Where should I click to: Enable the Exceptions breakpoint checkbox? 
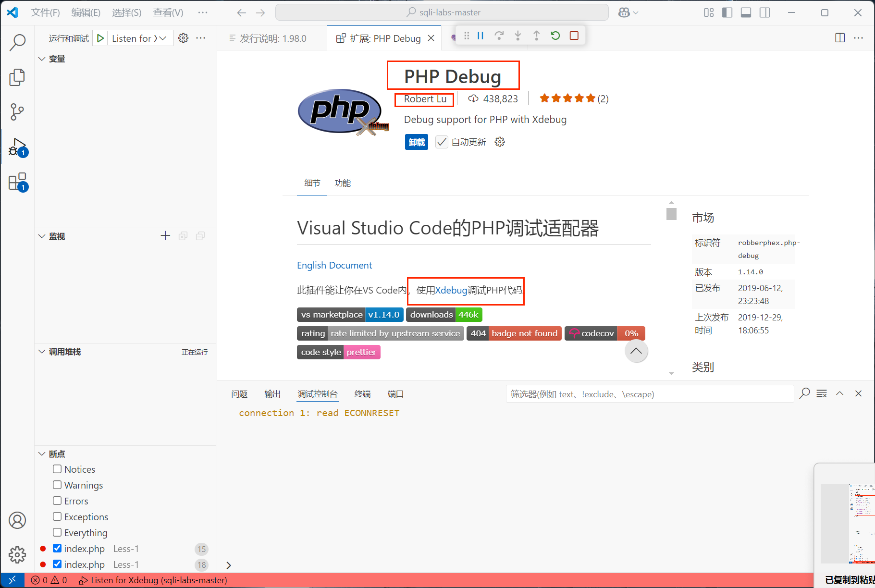pos(57,516)
